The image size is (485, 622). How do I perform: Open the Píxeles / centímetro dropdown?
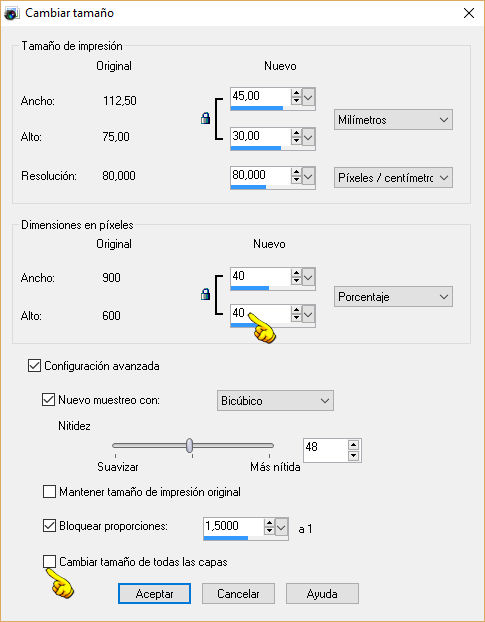393,178
